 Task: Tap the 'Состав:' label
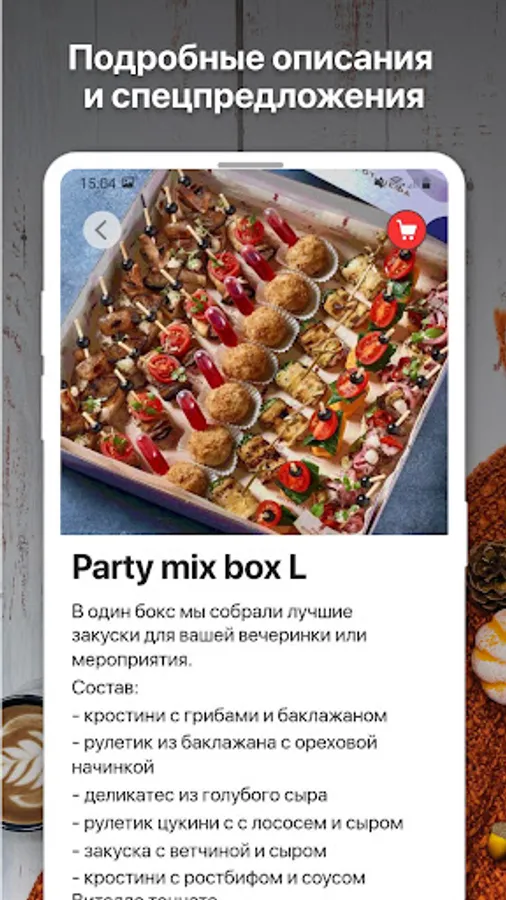click(x=106, y=688)
